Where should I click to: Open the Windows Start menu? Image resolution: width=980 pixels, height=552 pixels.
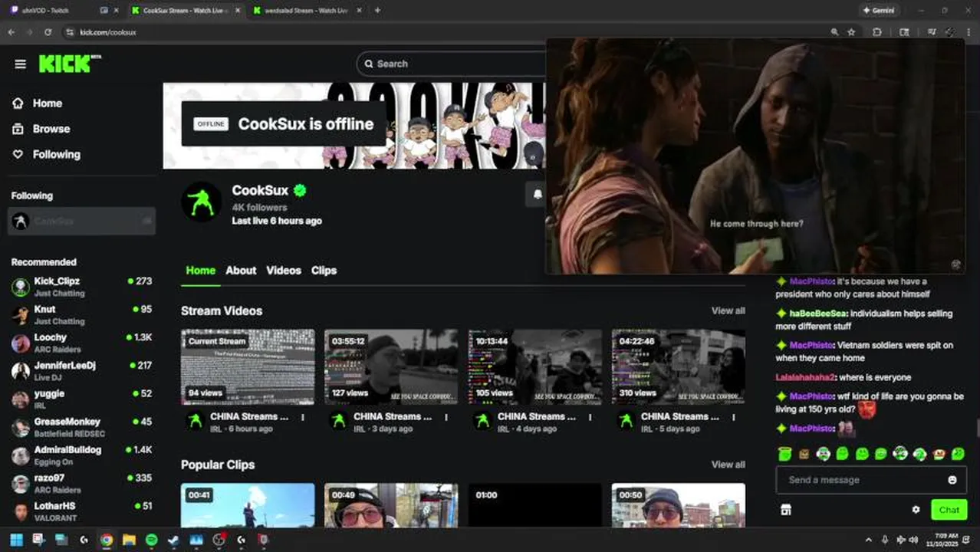[16, 540]
